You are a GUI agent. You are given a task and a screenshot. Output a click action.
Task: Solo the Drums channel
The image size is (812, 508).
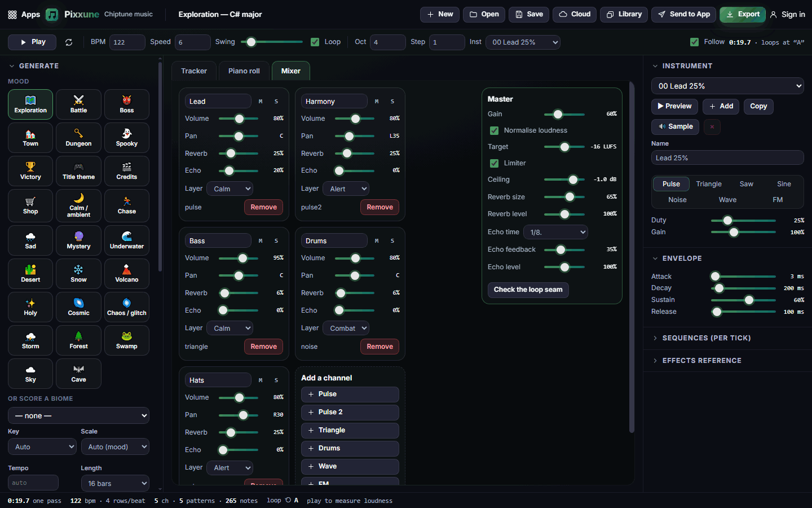[392, 241]
